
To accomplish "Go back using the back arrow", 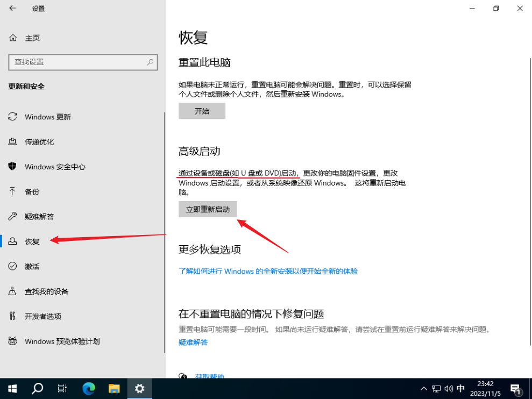I will (12, 8).
